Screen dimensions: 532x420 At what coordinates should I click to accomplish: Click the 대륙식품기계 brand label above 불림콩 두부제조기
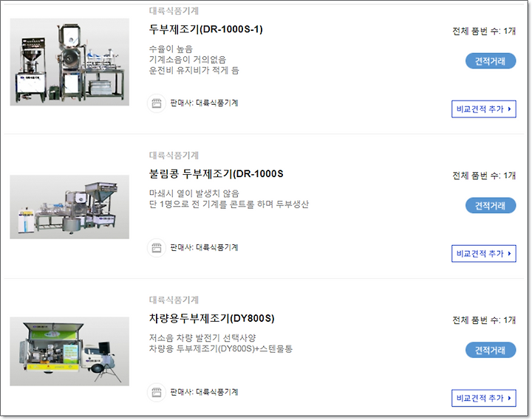(174, 155)
